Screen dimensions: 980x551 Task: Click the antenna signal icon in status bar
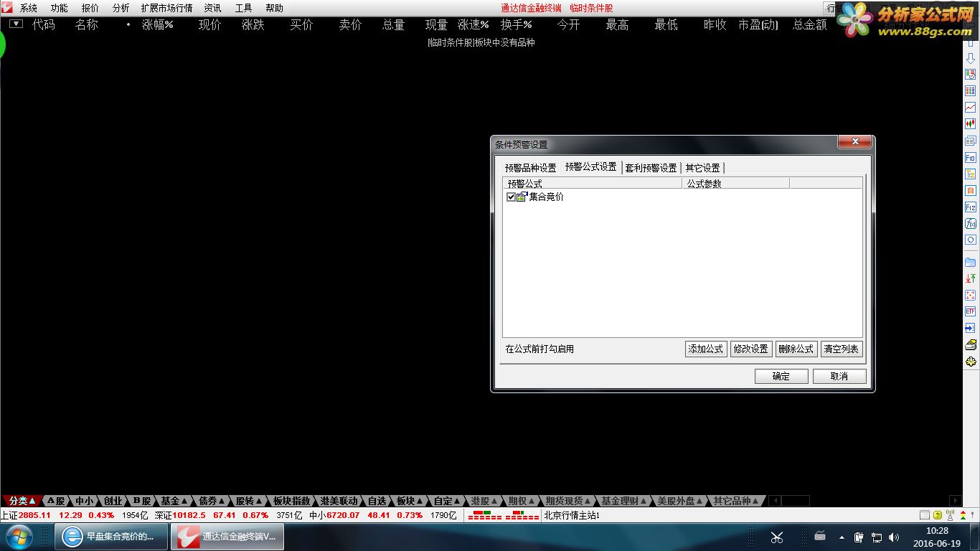(950, 515)
